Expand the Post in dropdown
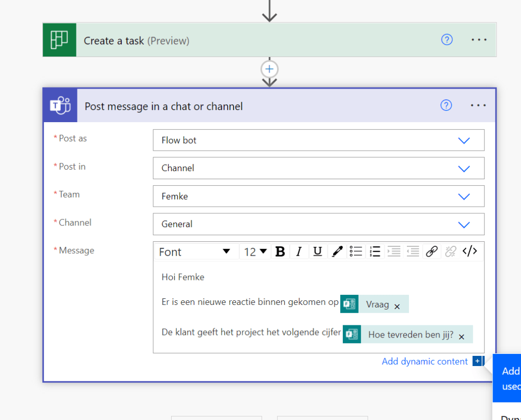This screenshot has width=521, height=420. 463,169
